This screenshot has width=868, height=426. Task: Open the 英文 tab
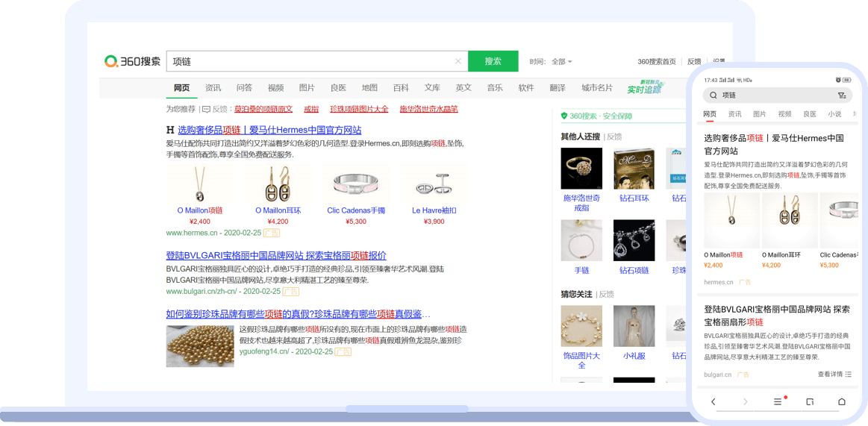(464, 87)
